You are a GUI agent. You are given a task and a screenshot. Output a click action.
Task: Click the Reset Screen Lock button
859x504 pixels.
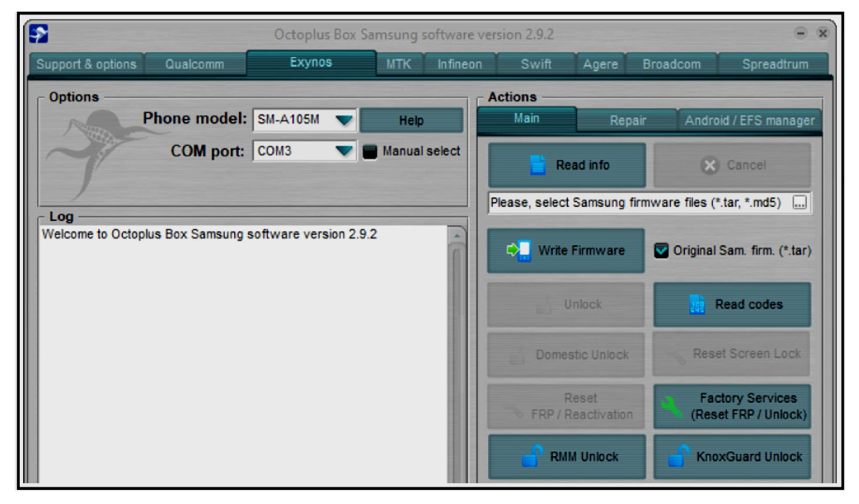pos(731,354)
